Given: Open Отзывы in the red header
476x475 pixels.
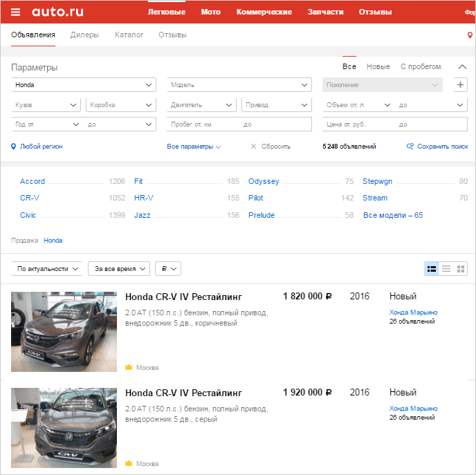Looking at the screenshot, I should [375, 12].
